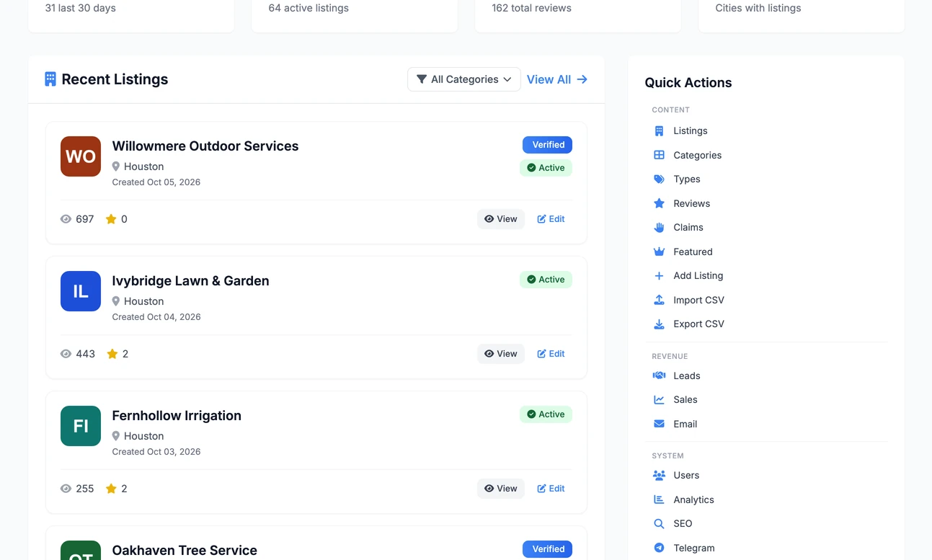Edit Ivybridge Lawn & Garden listing
Image resolution: width=932 pixels, height=560 pixels.
[551, 354]
